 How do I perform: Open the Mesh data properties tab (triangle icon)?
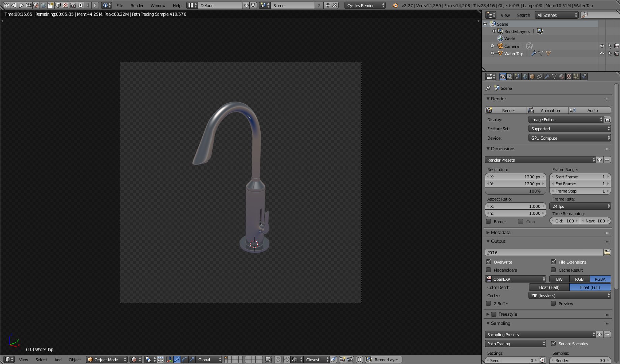[x=554, y=77]
